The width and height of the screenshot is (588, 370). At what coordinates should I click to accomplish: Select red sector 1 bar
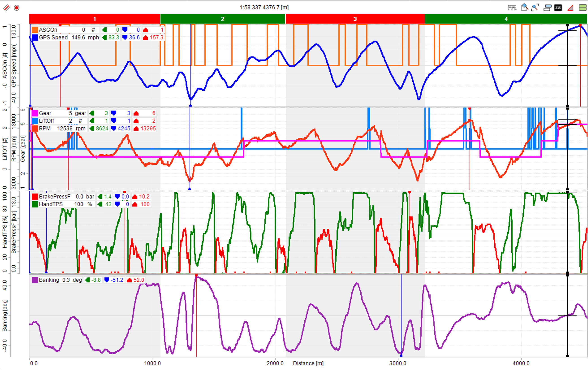pyautogui.click(x=95, y=19)
